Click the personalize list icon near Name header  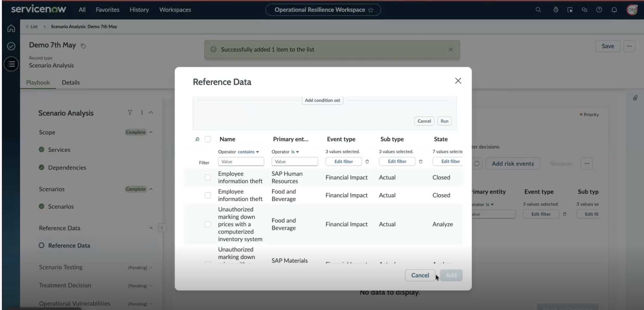coord(197,139)
